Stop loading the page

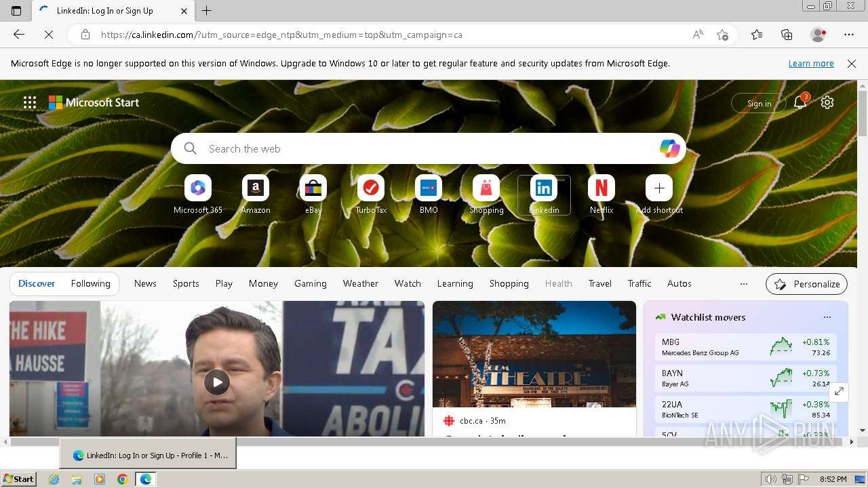click(49, 35)
